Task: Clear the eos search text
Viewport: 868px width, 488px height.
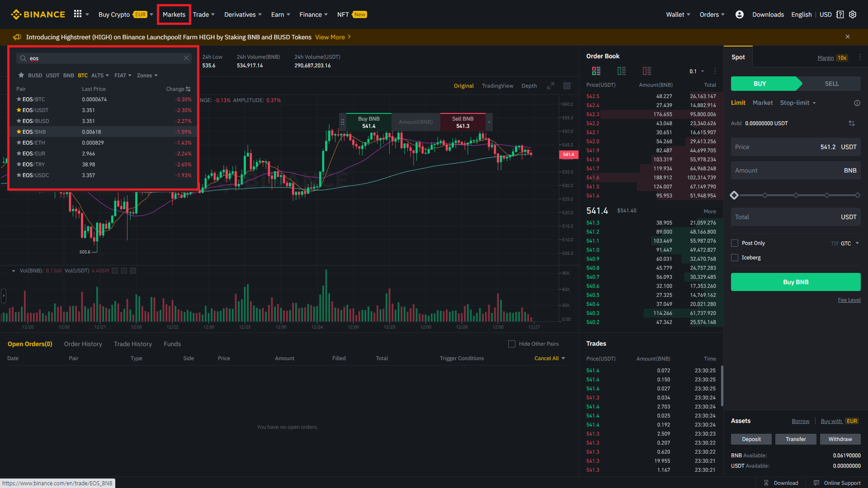Action: (186, 58)
